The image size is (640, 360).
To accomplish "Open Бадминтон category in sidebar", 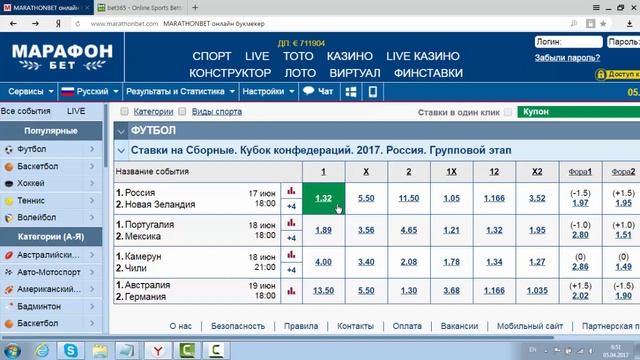I will coord(51,306).
